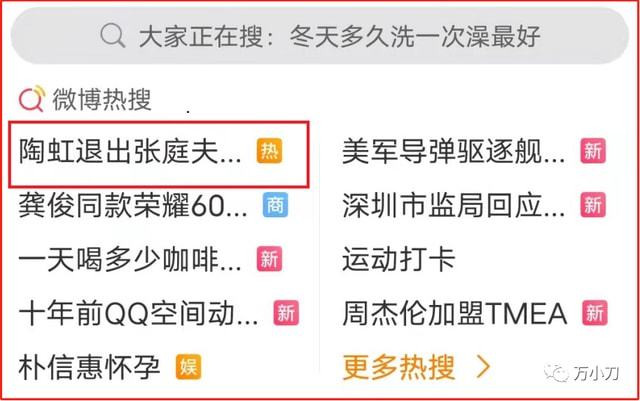The height and width of the screenshot is (401, 640).
Task: Click the 新 badge next to 一天喝多少咖啡
Action: (x=269, y=259)
